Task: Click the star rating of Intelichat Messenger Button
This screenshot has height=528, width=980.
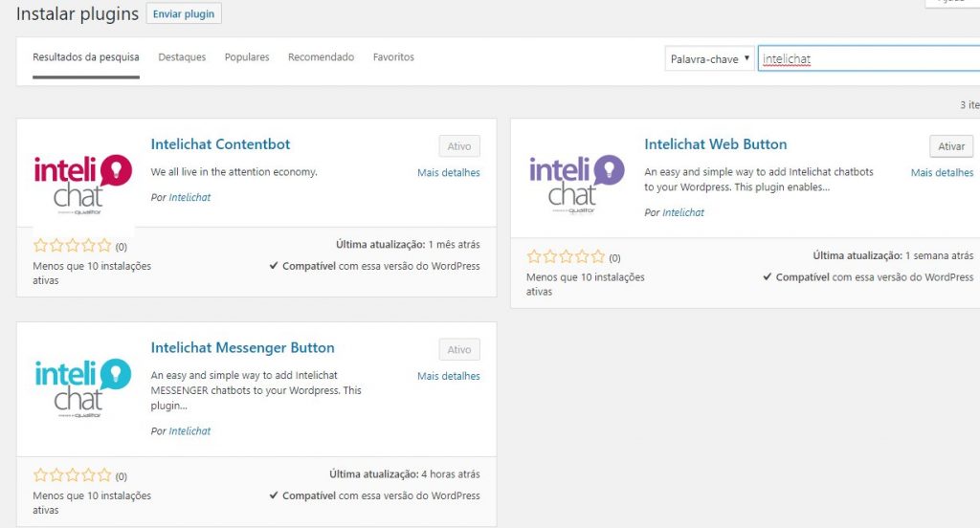Action: tap(72, 475)
